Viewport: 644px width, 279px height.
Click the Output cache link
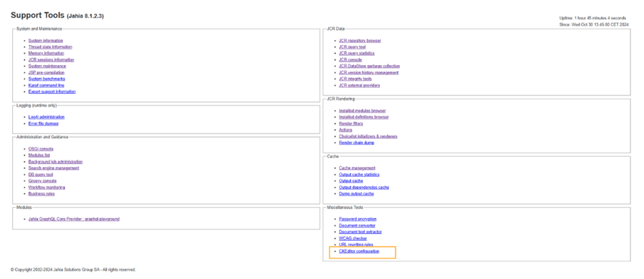[x=351, y=181]
